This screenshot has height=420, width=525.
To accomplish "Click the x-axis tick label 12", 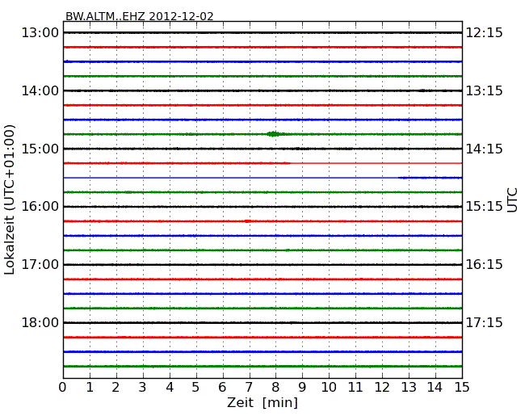I will (382, 388).
